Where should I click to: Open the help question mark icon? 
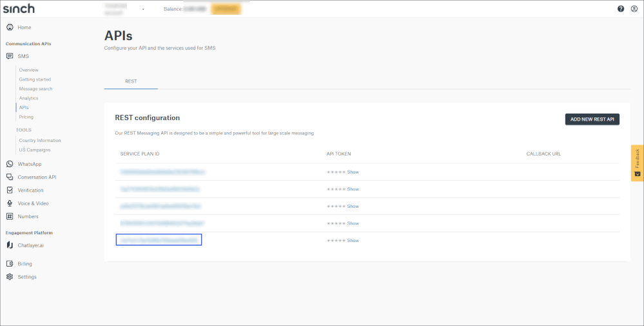[621, 8]
